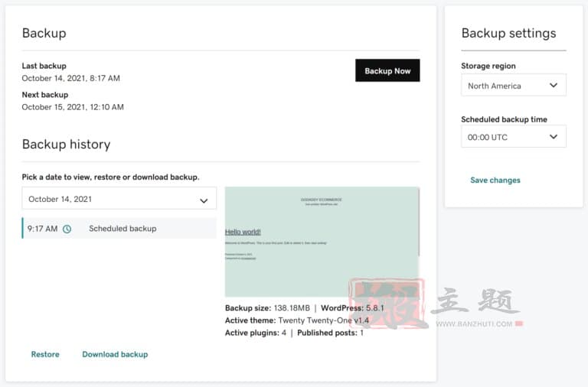The image size is (588, 387).
Task: Click the Backup Now button
Action: 387,70
